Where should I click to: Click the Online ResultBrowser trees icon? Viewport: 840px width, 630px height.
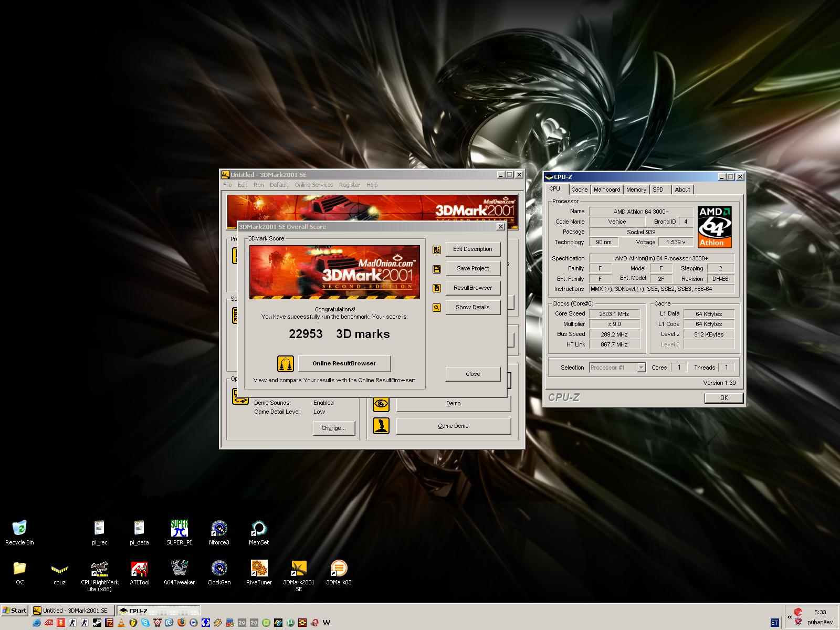[286, 363]
